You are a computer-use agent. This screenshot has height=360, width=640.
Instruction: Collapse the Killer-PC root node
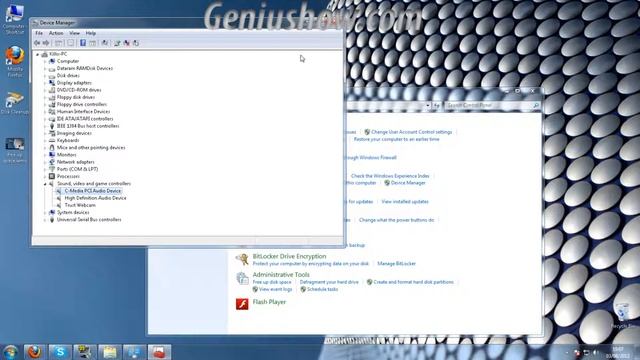pos(38,54)
